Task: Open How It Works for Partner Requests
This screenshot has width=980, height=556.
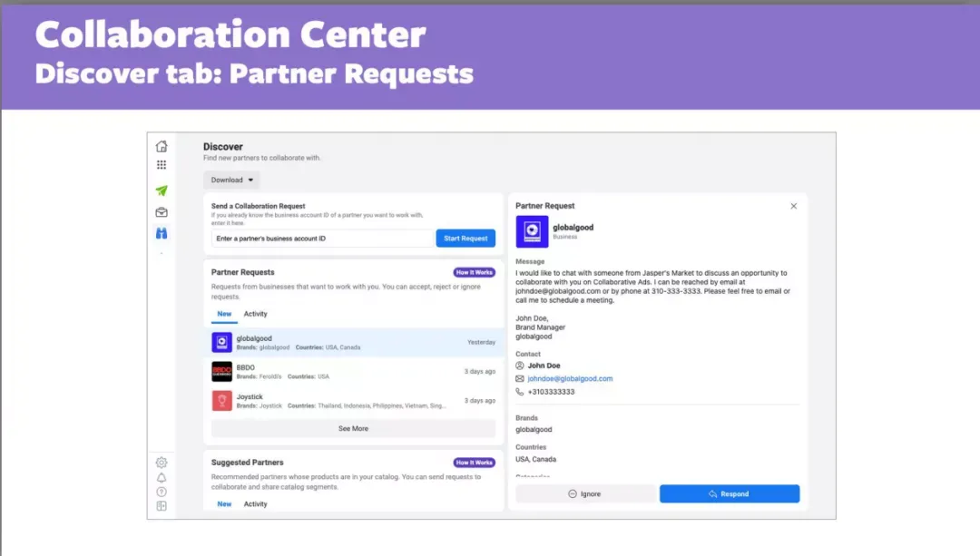Action: [475, 272]
